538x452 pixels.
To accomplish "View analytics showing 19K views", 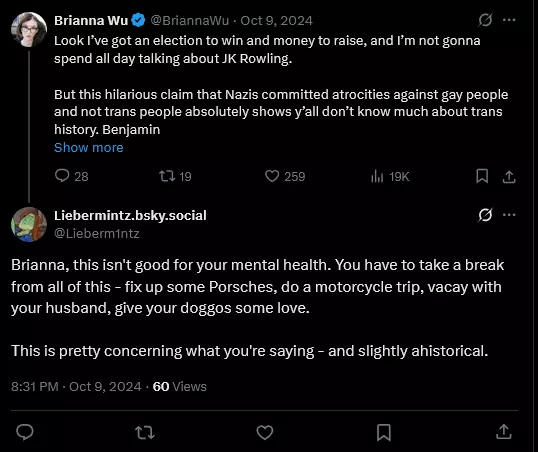I will tap(390, 177).
